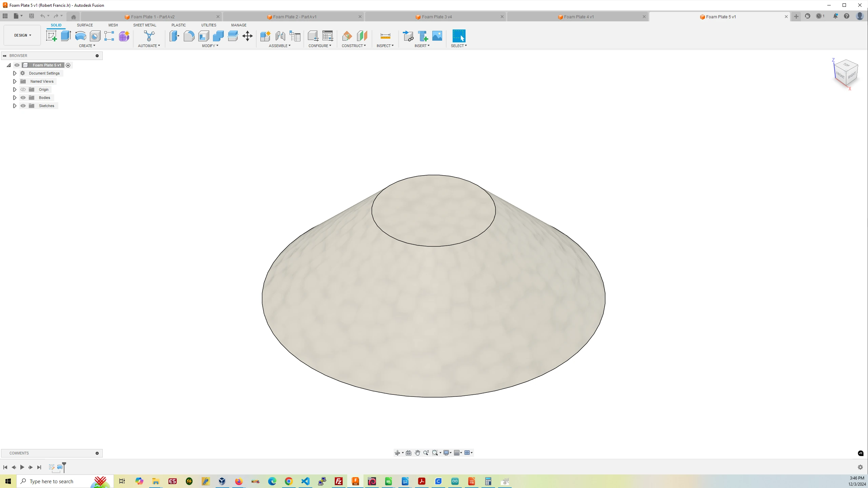868x488 pixels.
Task: Click the New Component icon
Action: (265, 36)
